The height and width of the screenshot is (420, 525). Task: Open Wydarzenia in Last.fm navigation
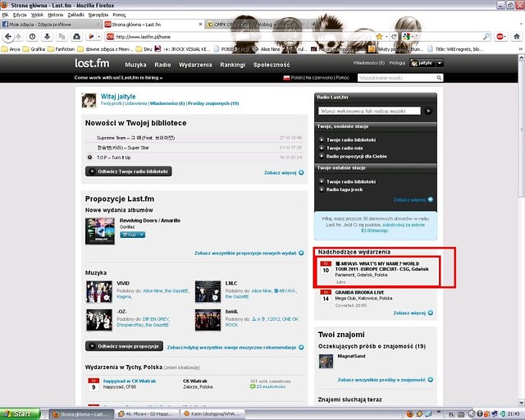point(195,65)
